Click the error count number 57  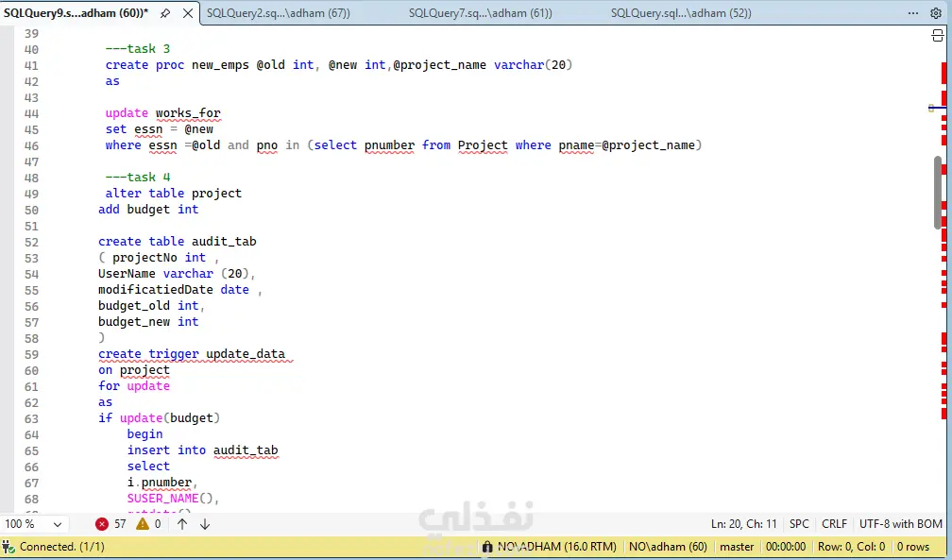point(120,524)
